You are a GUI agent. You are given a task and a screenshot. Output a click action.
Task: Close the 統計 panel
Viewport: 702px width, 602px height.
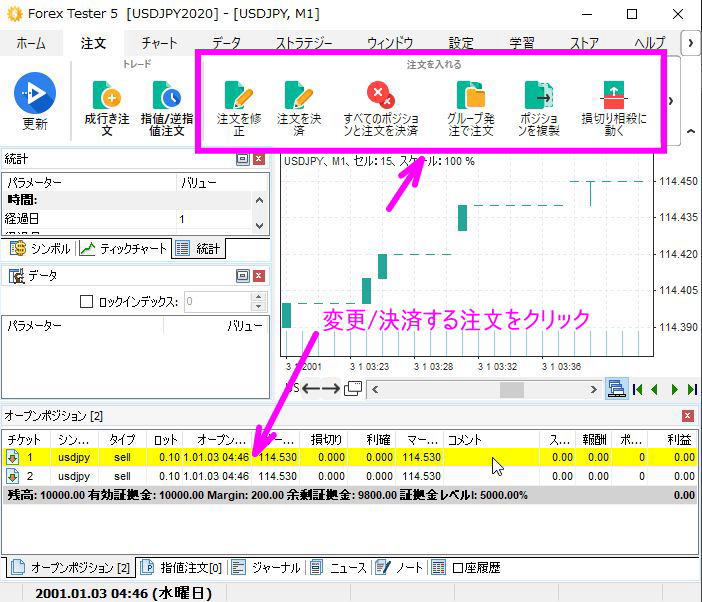[x=259, y=159]
